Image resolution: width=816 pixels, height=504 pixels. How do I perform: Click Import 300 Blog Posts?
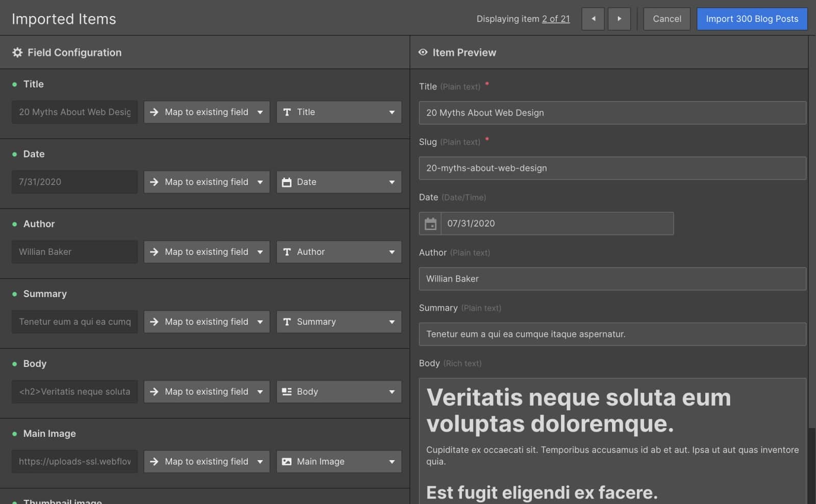click(x=751, y=19)
